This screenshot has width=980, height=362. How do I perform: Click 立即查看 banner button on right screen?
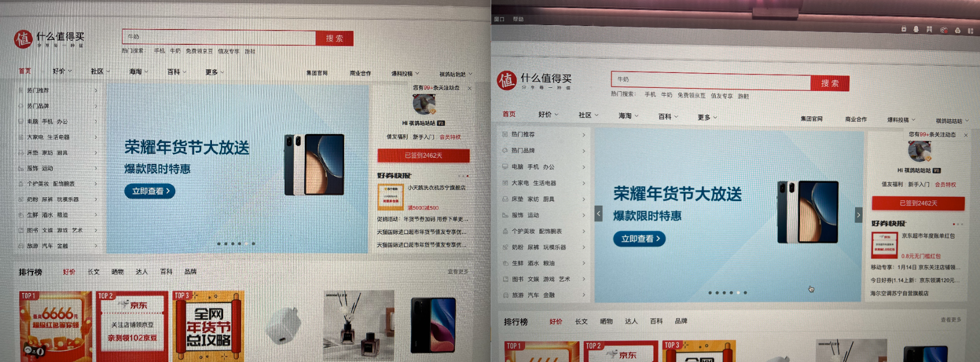pyautogui.click(x=640, y=238)
